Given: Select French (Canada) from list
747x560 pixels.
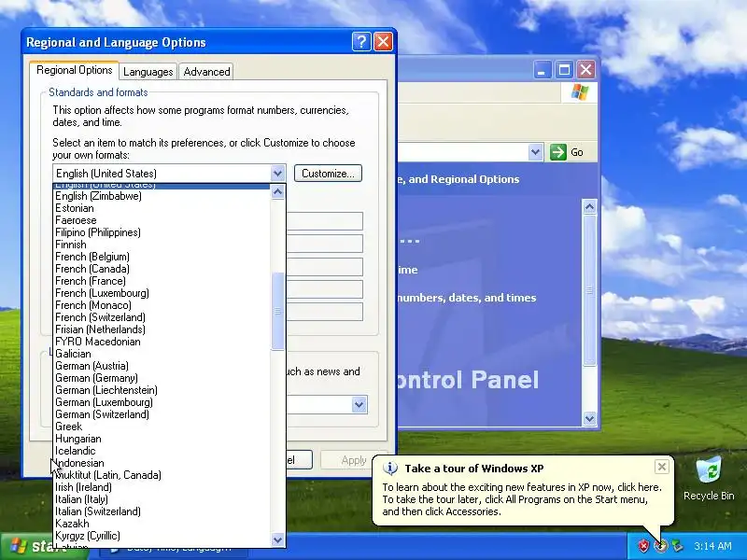Looking at the screenshot, I should [162, 269].
